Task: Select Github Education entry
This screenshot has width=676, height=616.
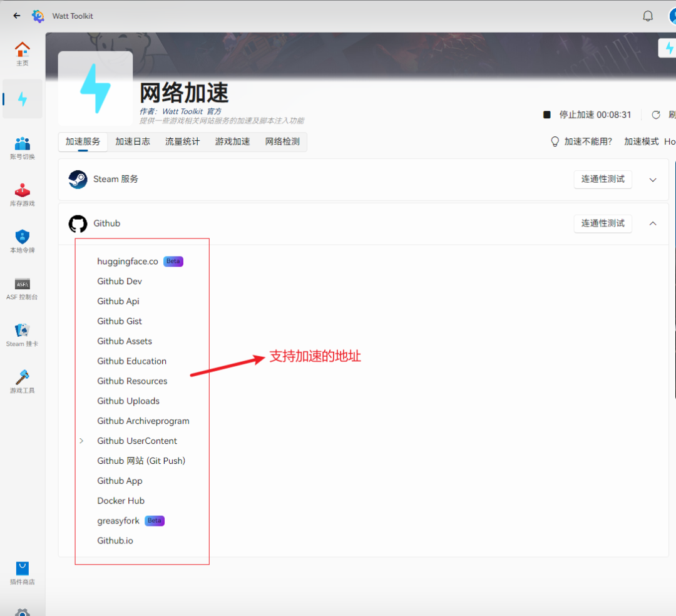Action: pos(132,361)
